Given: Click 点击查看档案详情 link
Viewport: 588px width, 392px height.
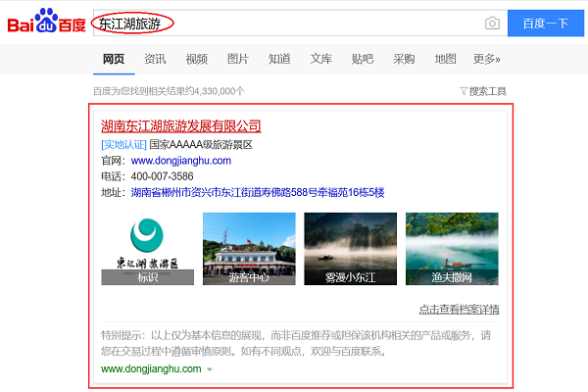Looking at the screenshot, I should pos(459,309).
